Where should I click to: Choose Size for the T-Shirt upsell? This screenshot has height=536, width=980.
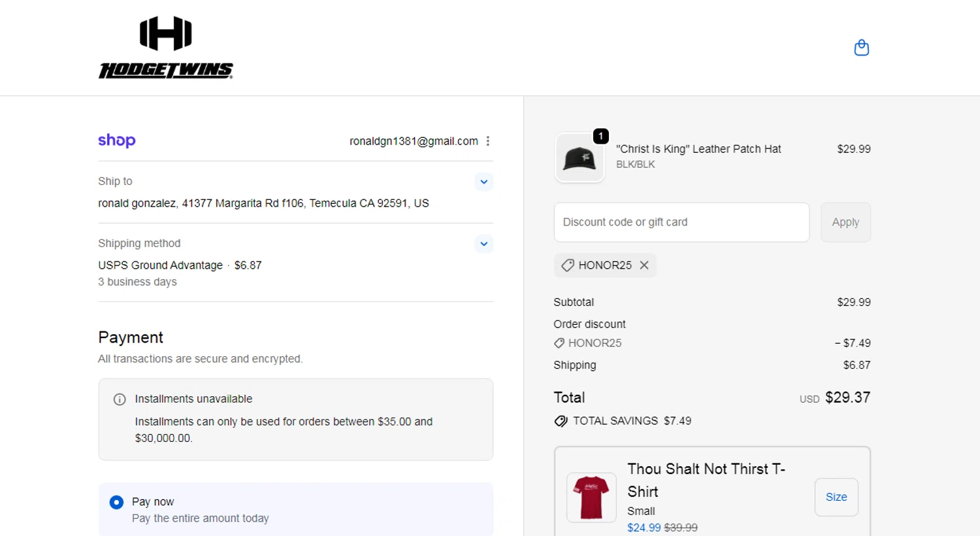(x=836, y=497)
